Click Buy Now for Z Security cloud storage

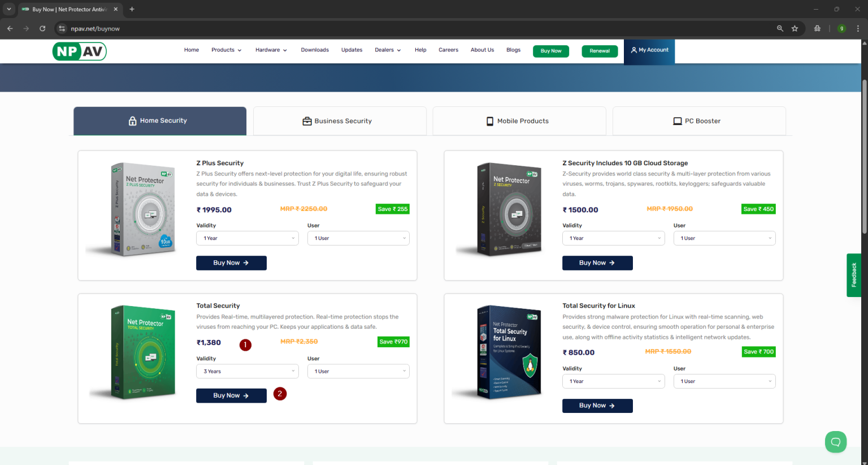[597, 262]
